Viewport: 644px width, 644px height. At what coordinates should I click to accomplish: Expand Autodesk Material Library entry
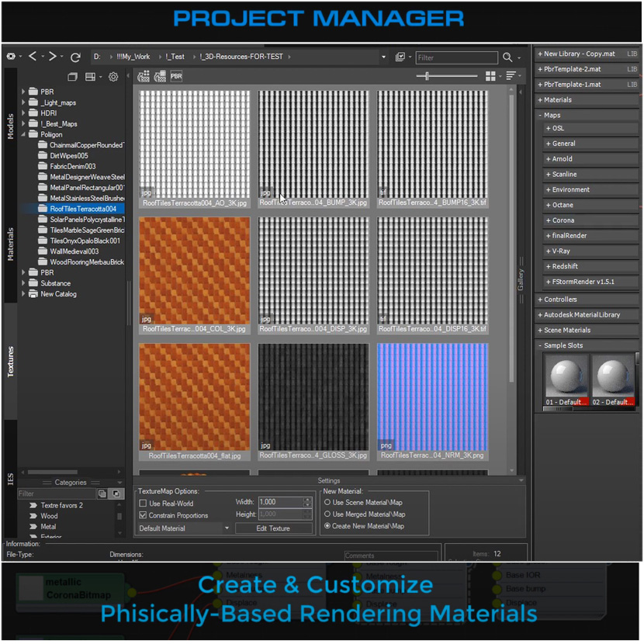[587, 315]
